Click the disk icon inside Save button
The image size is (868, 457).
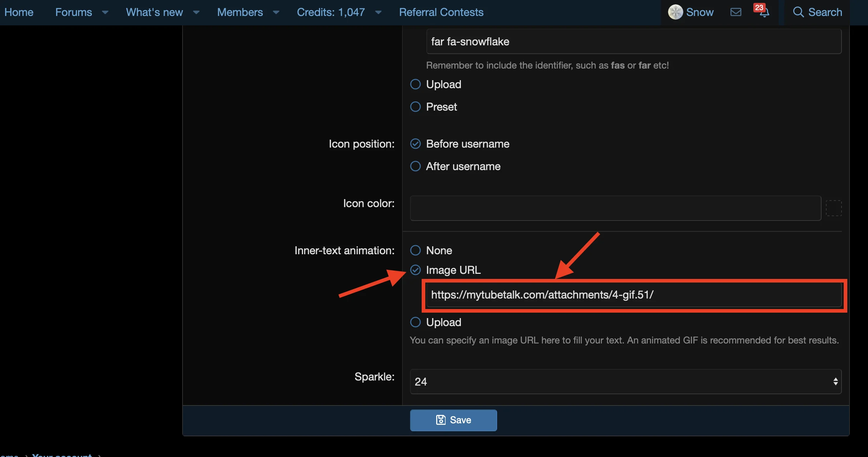point(441,420)
